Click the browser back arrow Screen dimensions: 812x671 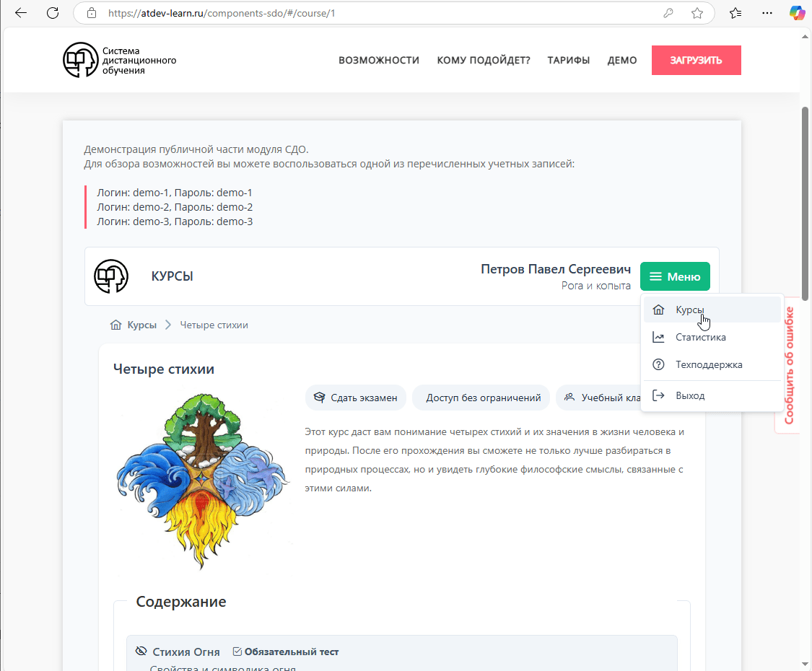point(21,13)
